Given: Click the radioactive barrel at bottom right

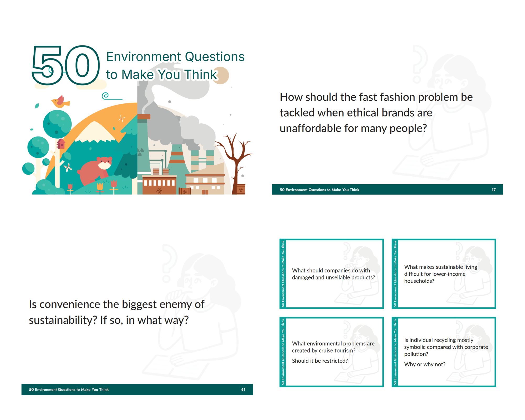Looking at the screenshot, I should pos(241,189).
